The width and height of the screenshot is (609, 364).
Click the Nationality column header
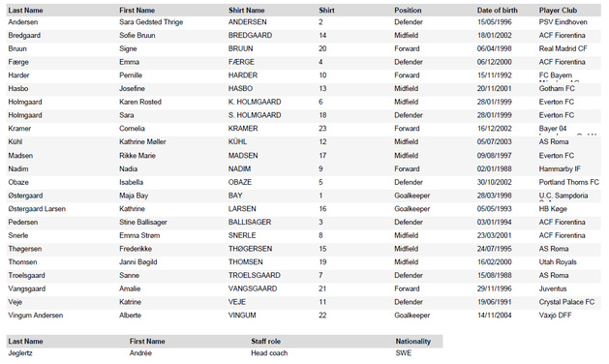coord(412,342)
